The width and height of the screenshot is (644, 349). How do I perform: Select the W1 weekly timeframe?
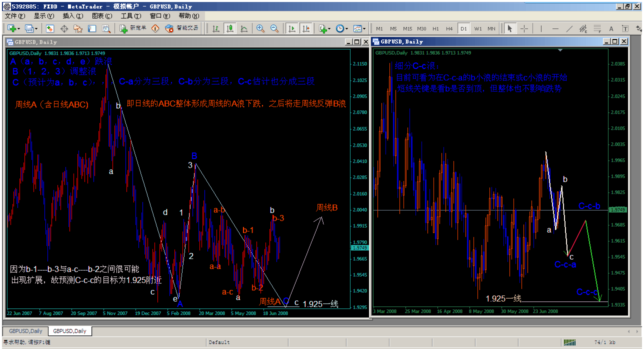[477, 28]
